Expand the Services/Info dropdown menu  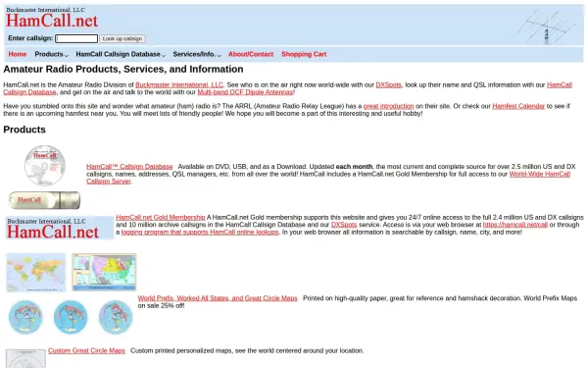(197, 54)
